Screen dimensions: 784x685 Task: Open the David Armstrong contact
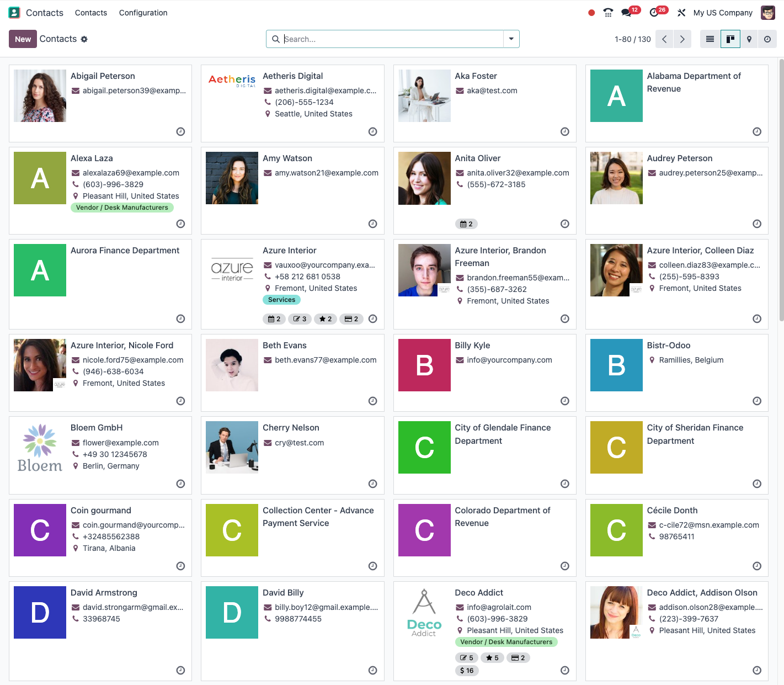(100, 631)
